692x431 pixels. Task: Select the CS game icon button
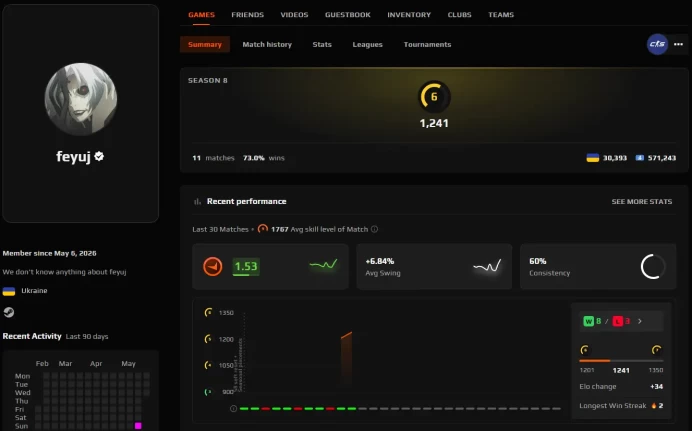coord(657,44)
